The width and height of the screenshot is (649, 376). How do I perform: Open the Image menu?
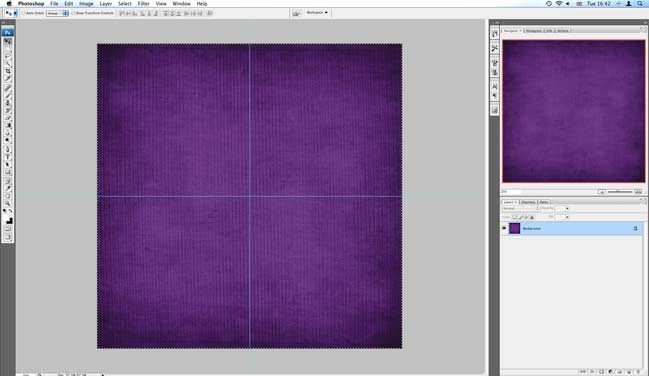(86, 4)
